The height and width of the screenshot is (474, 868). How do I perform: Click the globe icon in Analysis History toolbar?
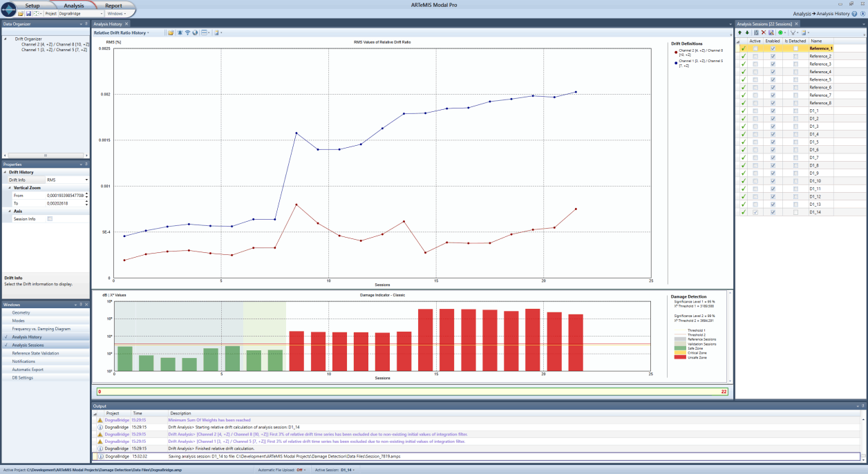[x=195, y=32]
